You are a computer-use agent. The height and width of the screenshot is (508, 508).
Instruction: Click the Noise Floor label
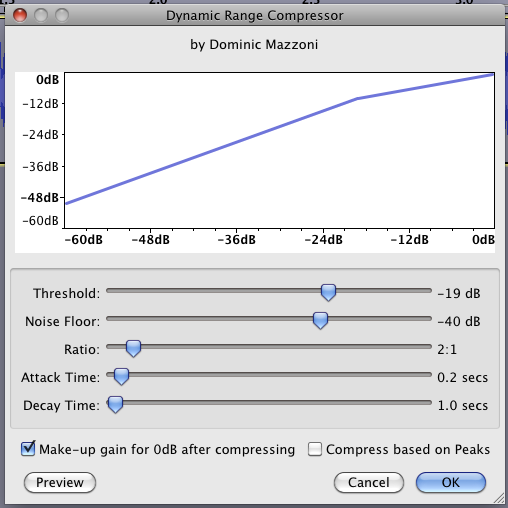(63, 322)
